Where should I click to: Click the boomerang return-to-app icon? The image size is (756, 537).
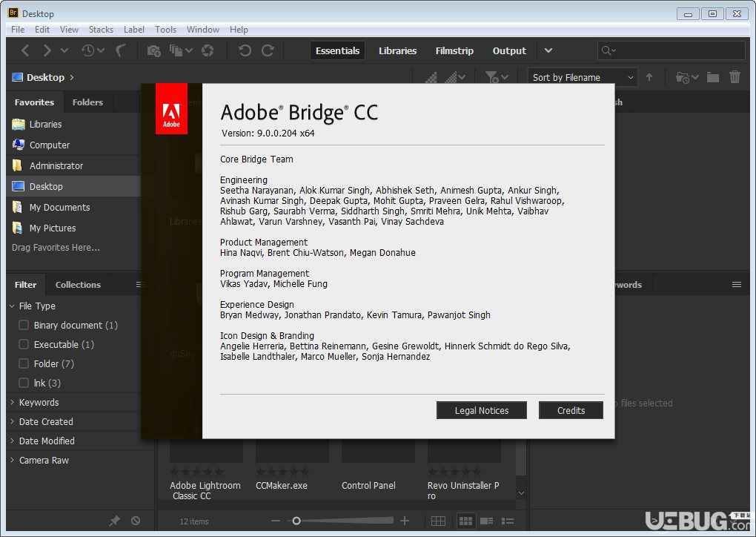(121, 50)
